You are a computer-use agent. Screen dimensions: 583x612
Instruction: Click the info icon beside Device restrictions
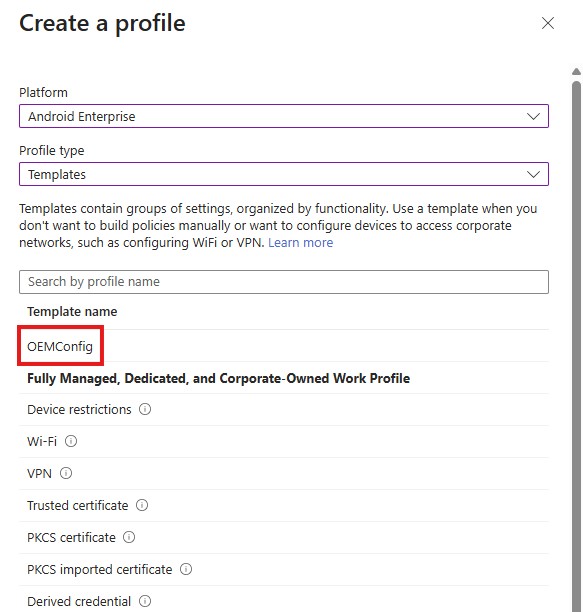click(x=145, y=409)
